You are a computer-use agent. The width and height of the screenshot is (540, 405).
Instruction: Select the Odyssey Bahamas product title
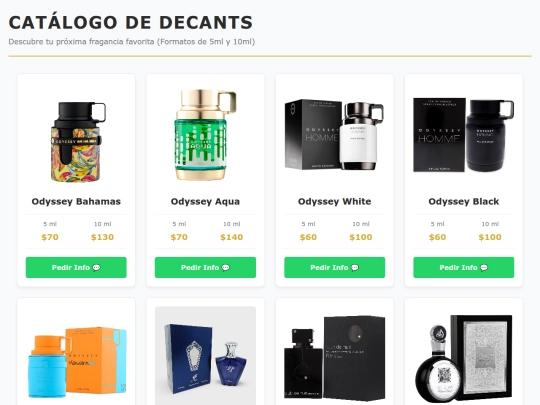[76, 201]
